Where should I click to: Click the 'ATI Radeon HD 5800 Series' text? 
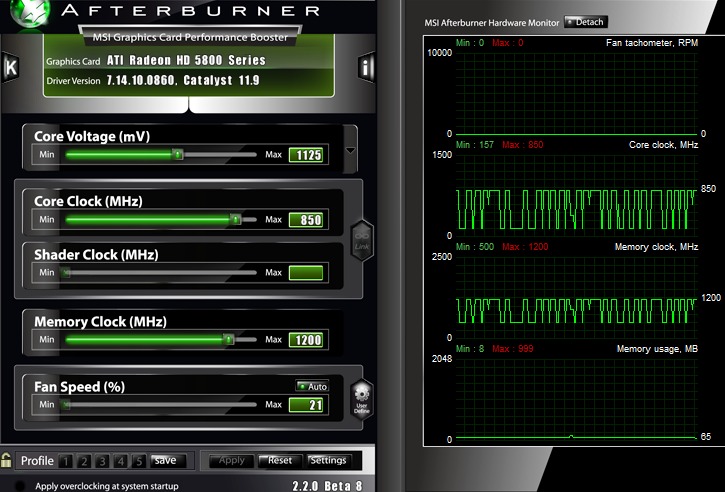[x=186, y=60]
